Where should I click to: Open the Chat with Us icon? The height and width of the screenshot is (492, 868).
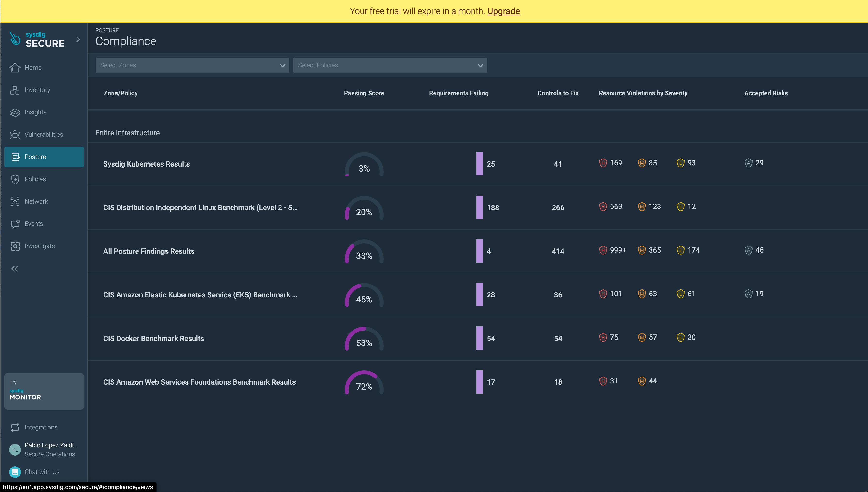(x=15, y=472)
